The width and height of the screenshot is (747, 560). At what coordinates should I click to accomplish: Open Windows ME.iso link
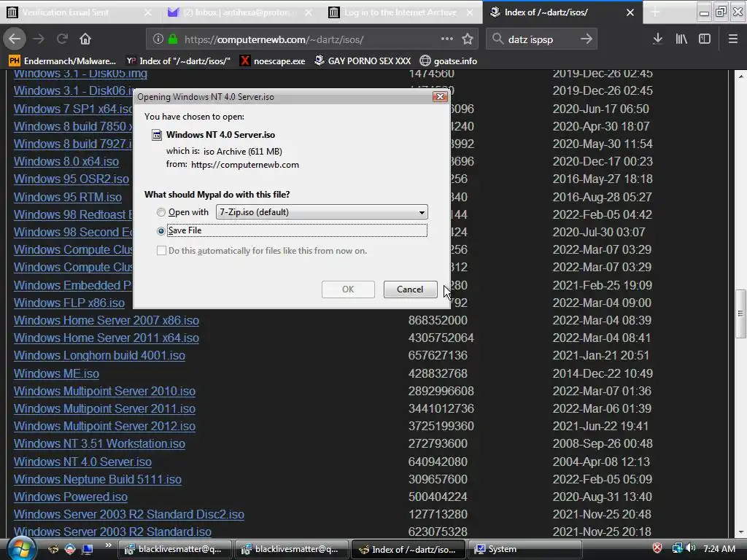tap(56, 374)
